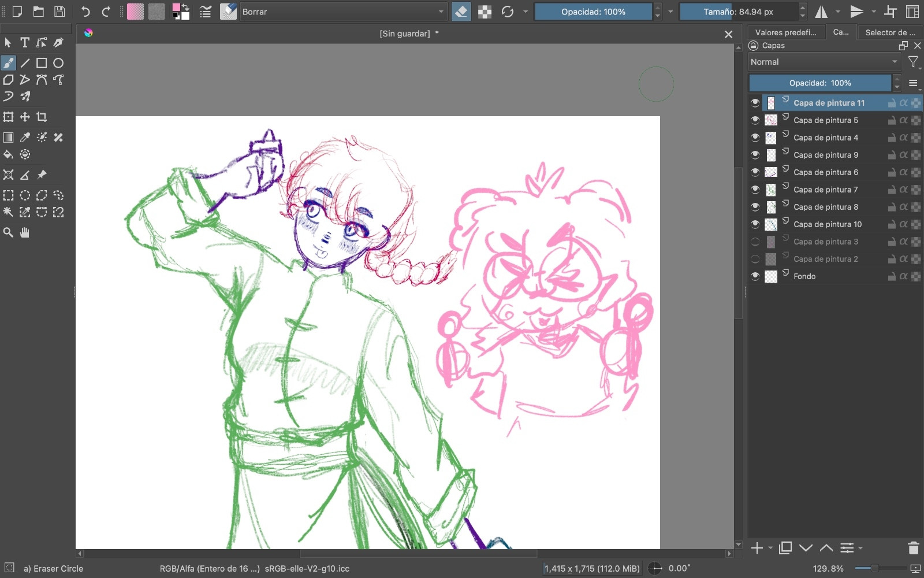Select the Move tool

25,117
